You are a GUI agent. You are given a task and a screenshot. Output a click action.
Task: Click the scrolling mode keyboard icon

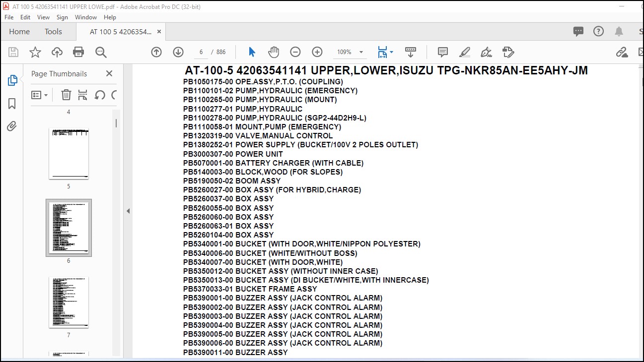click(x=411, y=52)
